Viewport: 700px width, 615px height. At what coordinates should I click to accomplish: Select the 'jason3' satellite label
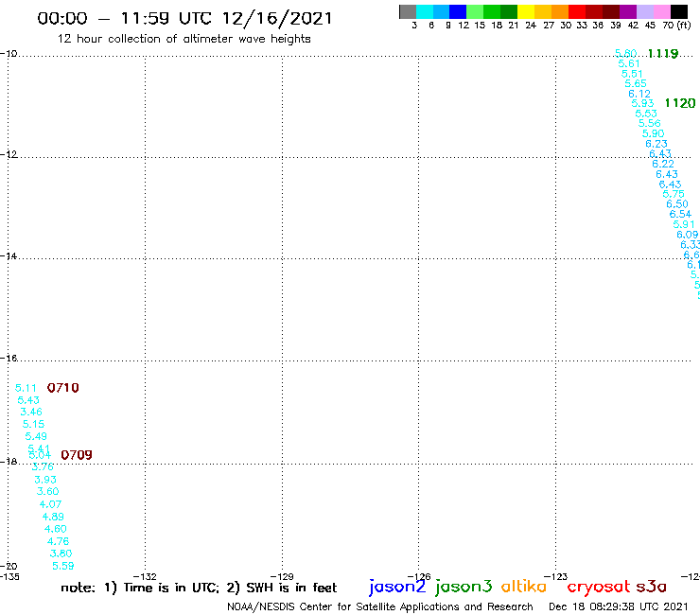pos(464,587)
